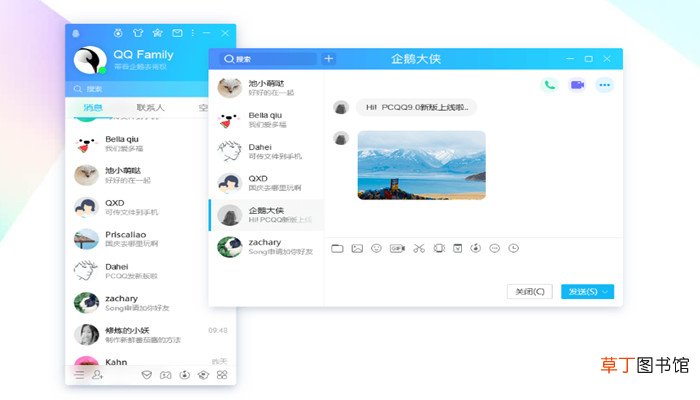Open the mail envelope icon in QQ header
The width and height of the screenshot is (700, 400).
(177, 33)
